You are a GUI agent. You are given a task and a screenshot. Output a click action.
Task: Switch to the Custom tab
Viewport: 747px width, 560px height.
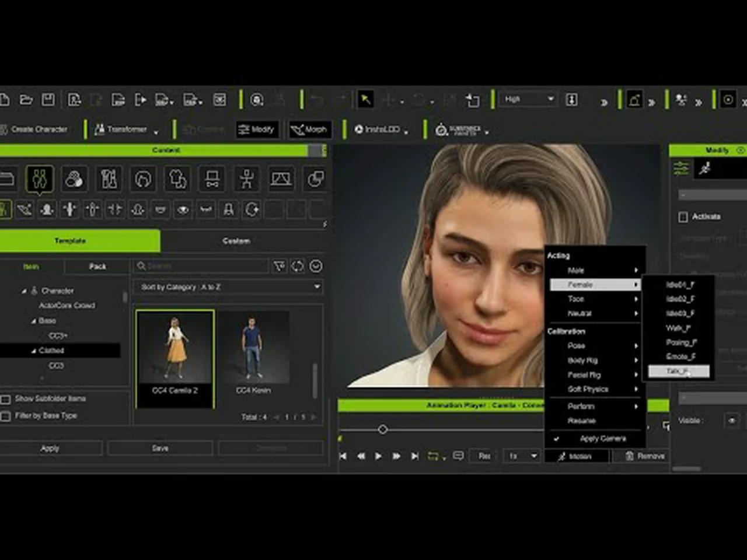(236, 240)
